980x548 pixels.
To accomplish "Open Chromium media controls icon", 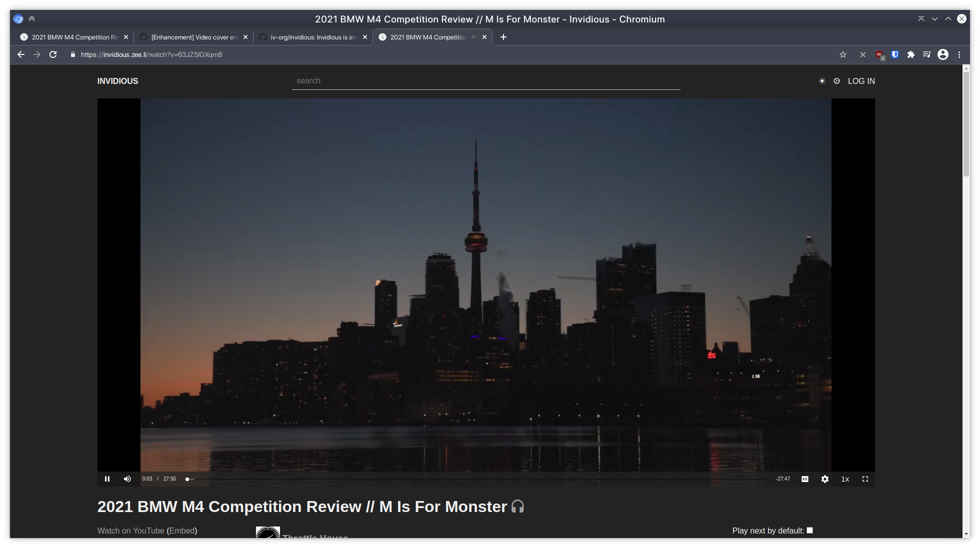I will (x=926, y=54).
